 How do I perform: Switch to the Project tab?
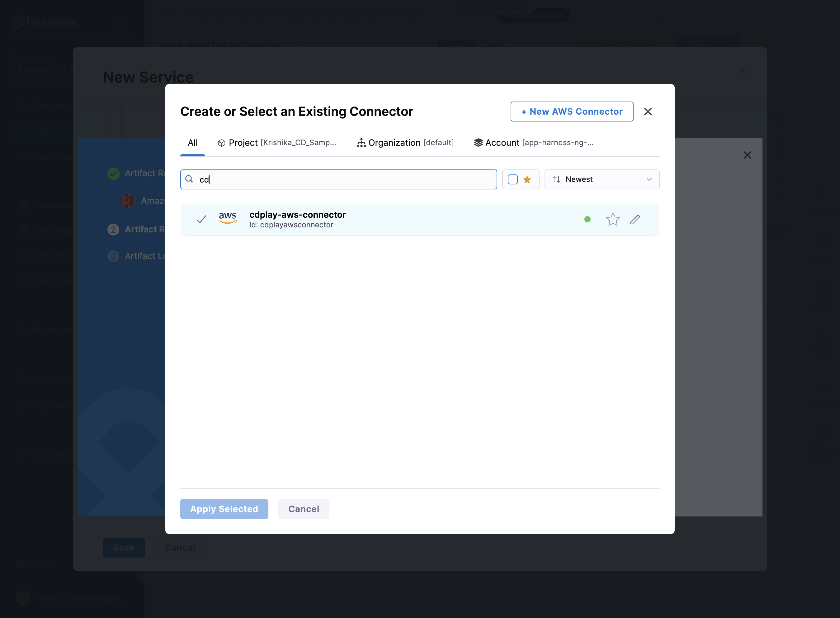coord(277,143)
